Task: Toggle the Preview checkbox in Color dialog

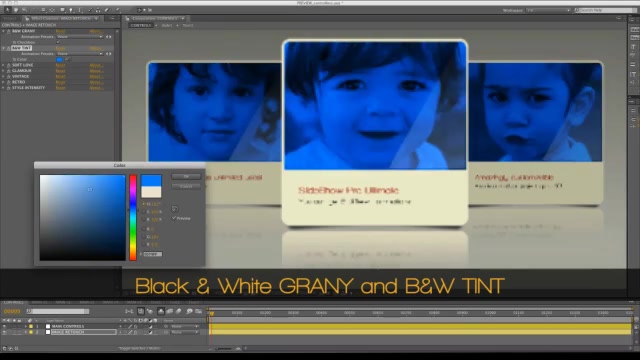Action: pyautogui.click(x=174, y=218)
